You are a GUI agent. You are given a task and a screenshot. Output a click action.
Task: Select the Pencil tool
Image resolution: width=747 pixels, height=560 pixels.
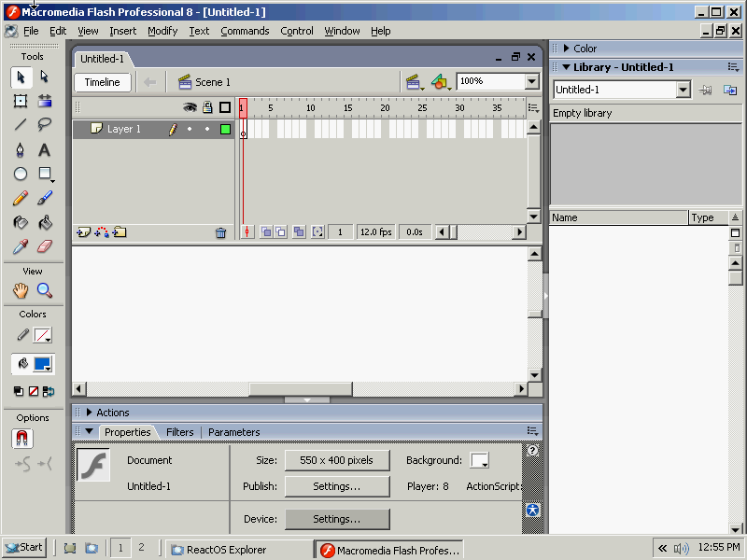(x=21, y=198)
